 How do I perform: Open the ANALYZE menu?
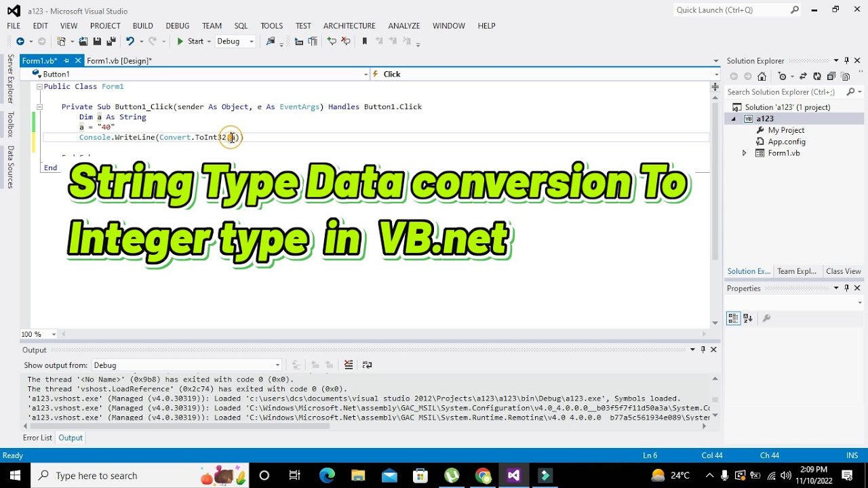click(404, 26)
